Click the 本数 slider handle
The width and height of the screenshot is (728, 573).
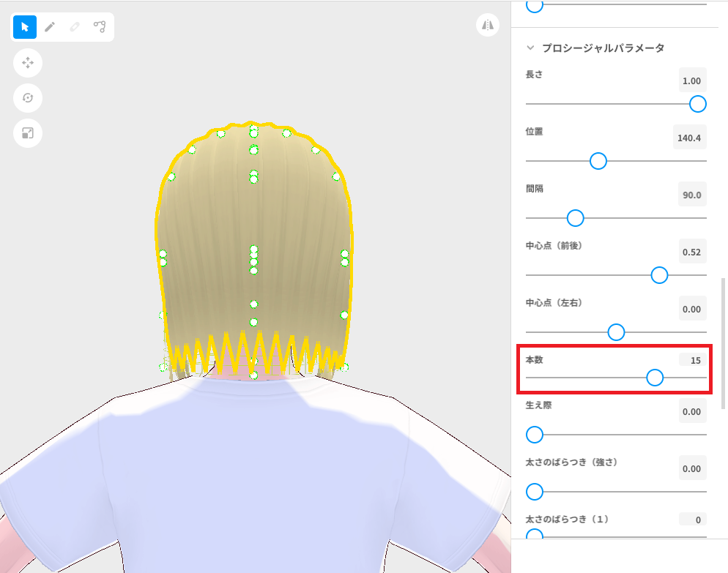pyautogui.click(x=655, y=378)
